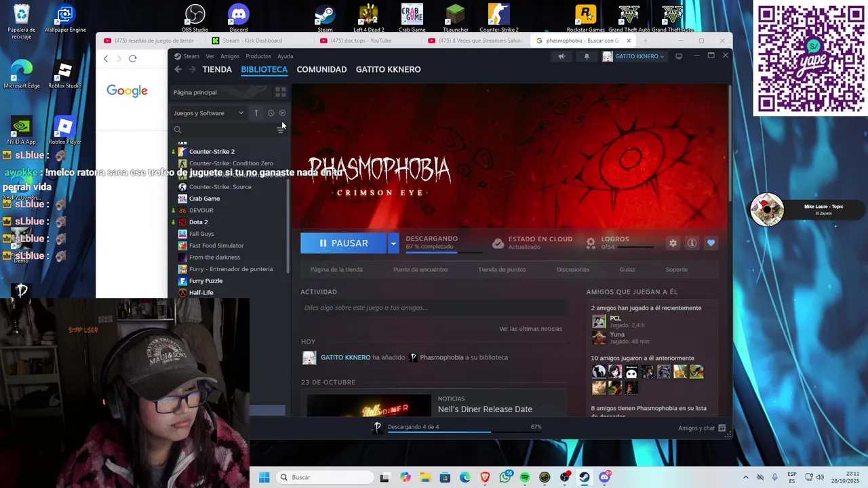Screen dimensions: 868x488
Task: Open WhatsApp from the taskbar
Action: coord(505,477)
